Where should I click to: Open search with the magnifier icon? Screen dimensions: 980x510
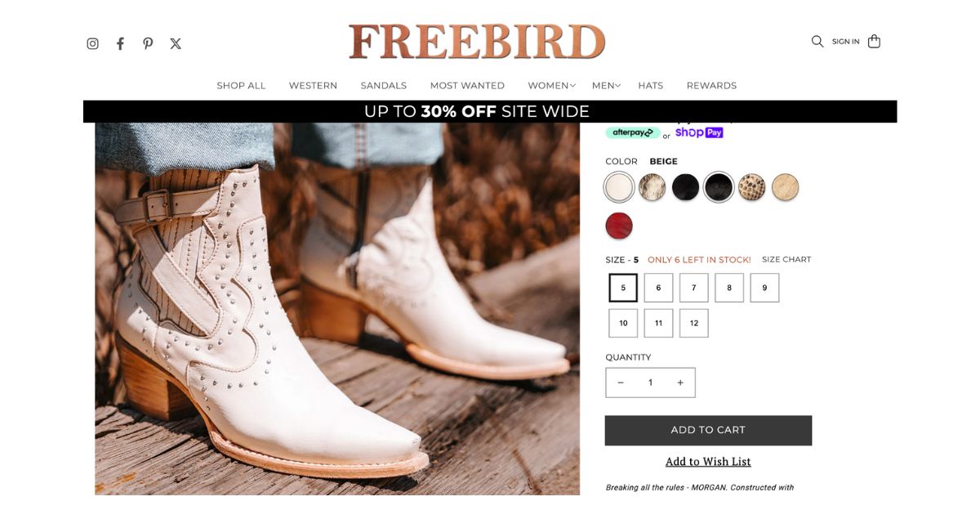point(817,41)
